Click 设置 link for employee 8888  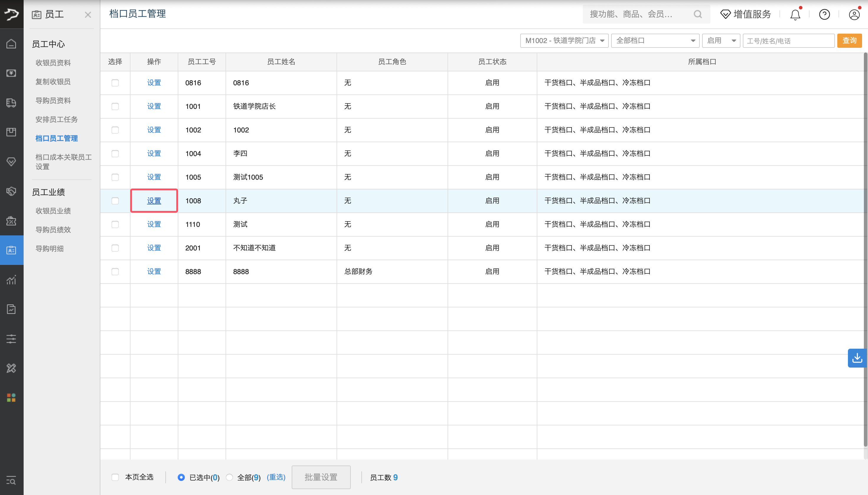[x=154, y=272]
